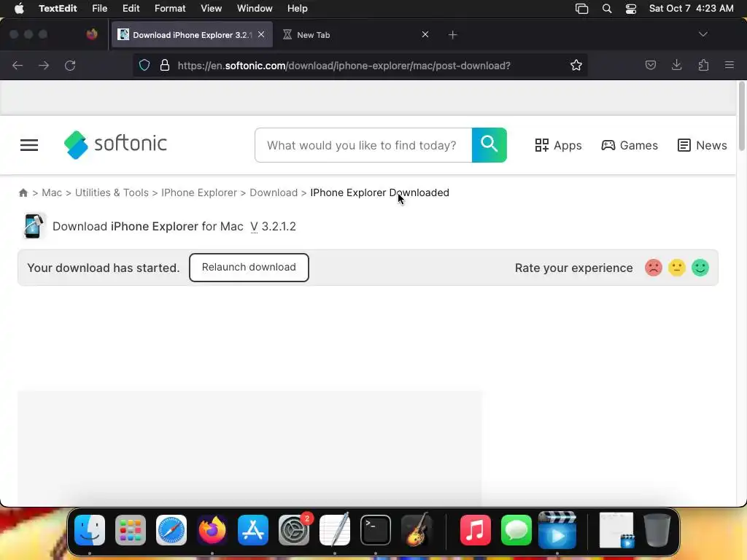This screenshot has width=747, height=560.
Task: Open the Window menu
Action: (255, 8)
